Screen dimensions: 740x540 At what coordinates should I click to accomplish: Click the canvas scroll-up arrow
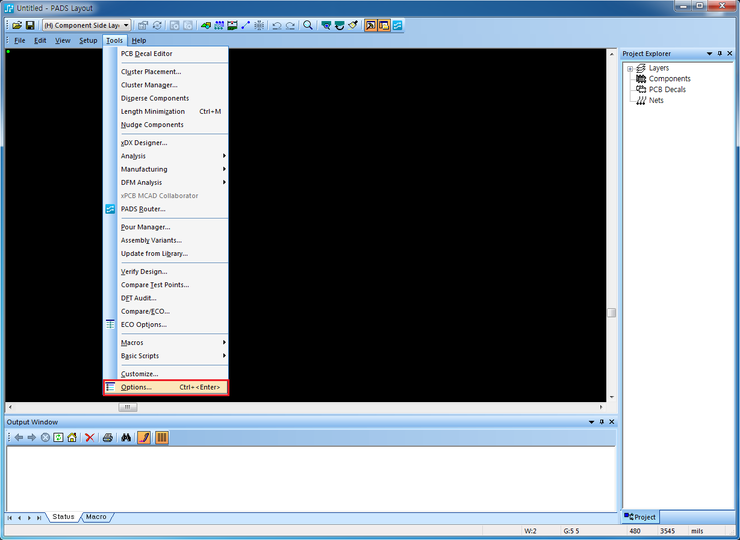(611, 54)
